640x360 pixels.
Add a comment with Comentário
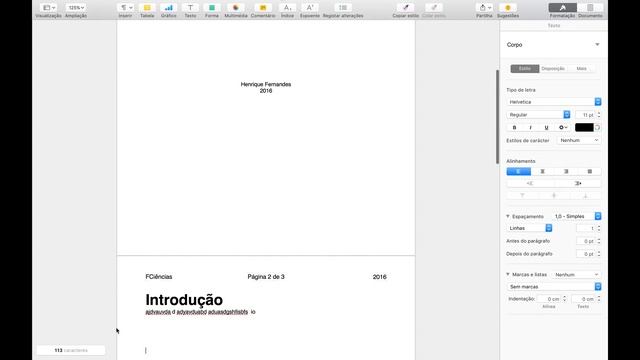263,8
